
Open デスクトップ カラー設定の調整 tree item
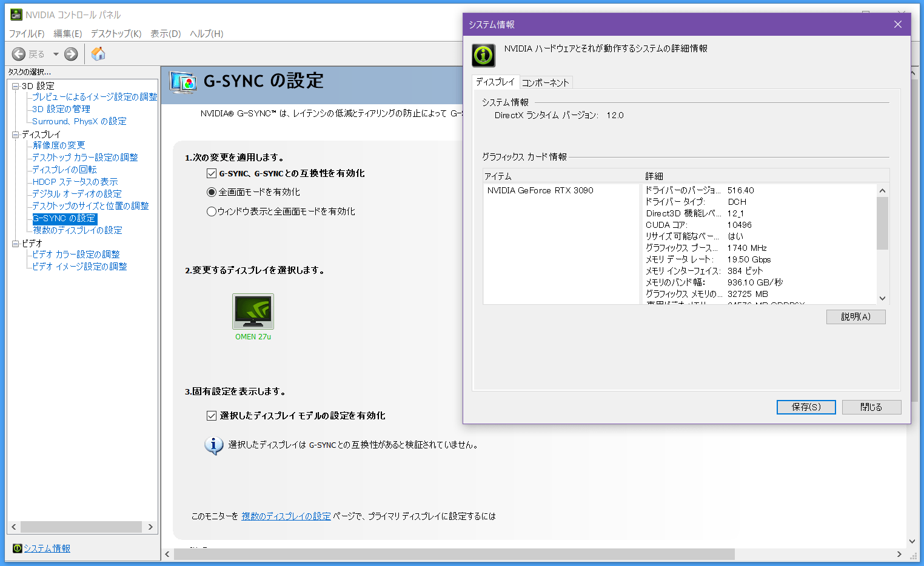point(85,158)
